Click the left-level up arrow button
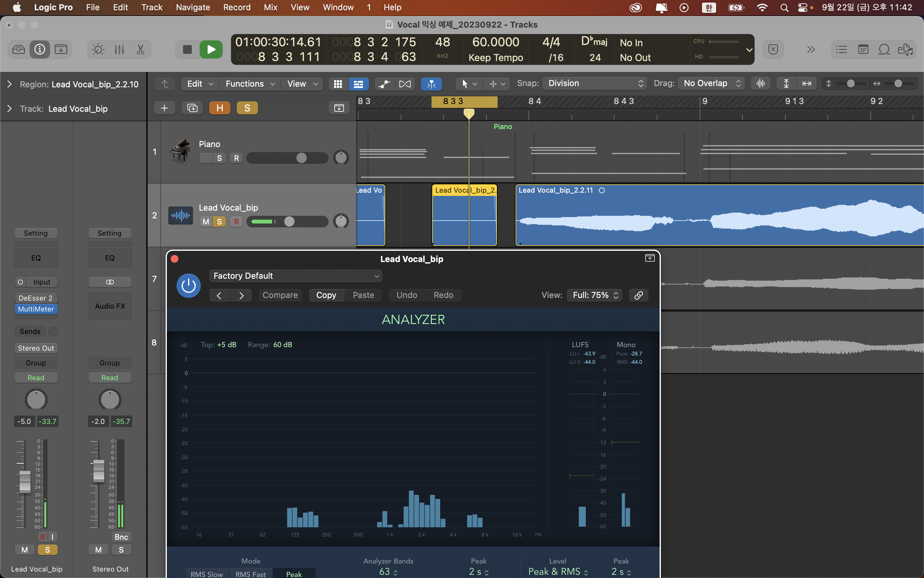924x578 pixels. [165, 84]
